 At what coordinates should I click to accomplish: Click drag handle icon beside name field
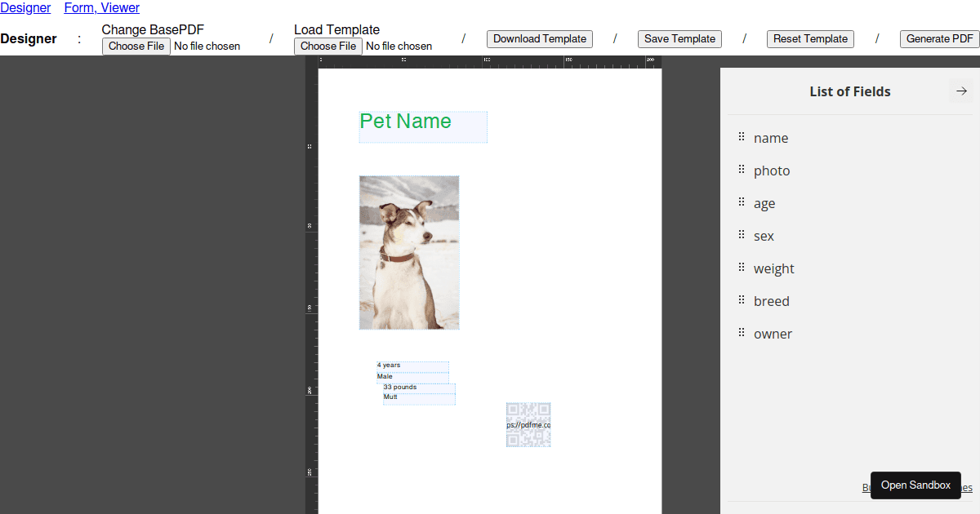[x=742, y=137]
